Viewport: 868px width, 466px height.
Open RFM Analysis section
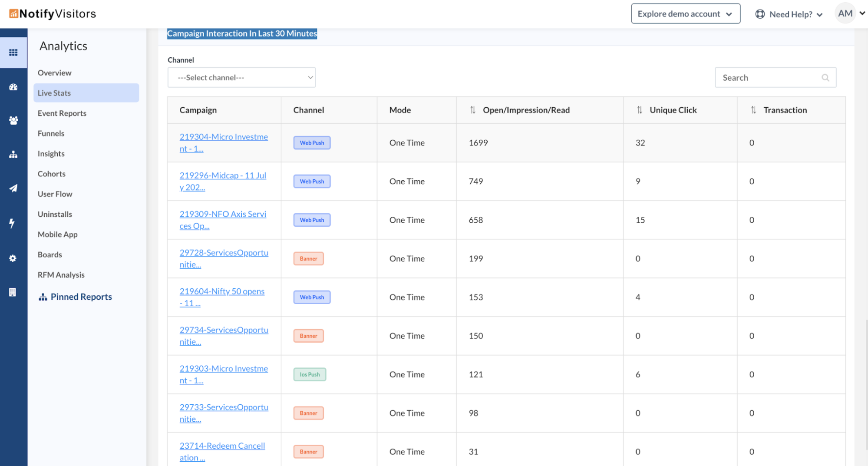61,275
